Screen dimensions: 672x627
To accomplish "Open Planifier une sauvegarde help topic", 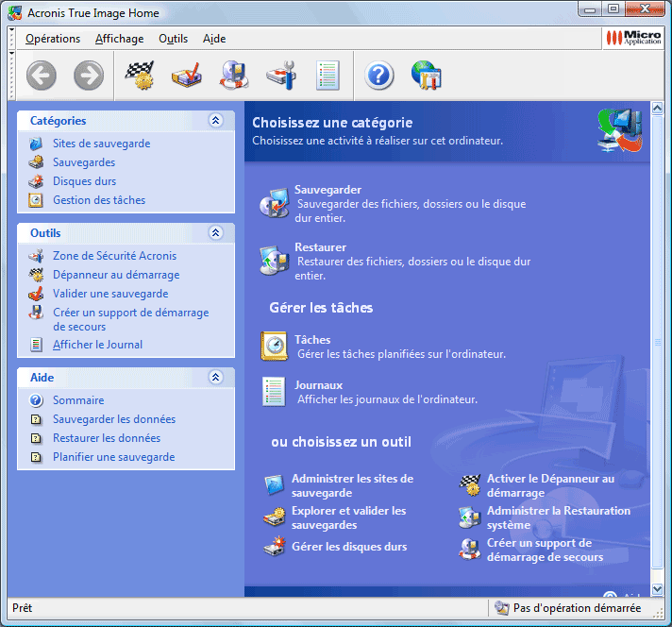I will pos(114,457).
